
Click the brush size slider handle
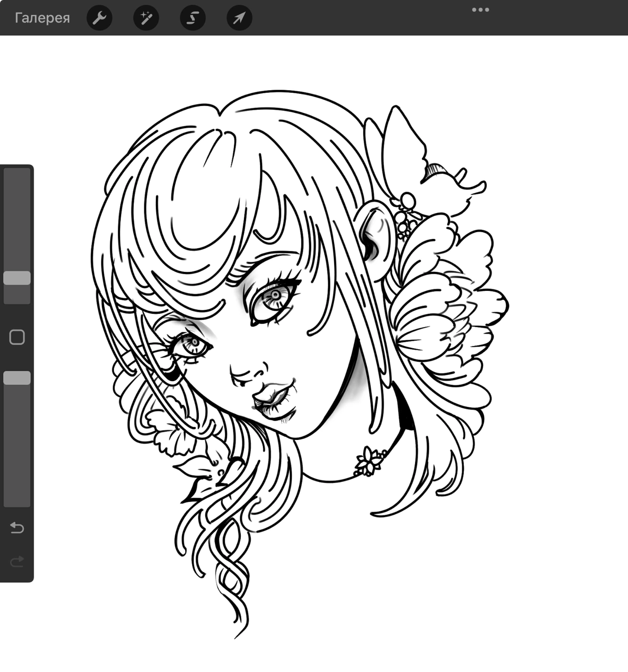coord(17,278)
